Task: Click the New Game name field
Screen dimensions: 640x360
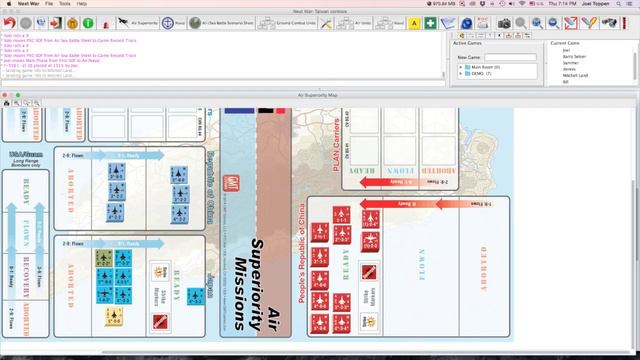Action: pyautogui.click(x=510, y=57)
